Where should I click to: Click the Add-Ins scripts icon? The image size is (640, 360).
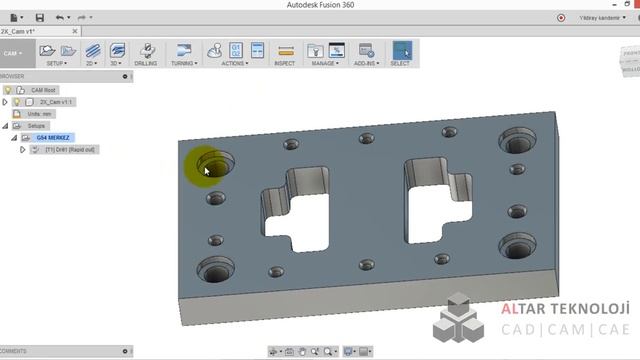[366, 51]
